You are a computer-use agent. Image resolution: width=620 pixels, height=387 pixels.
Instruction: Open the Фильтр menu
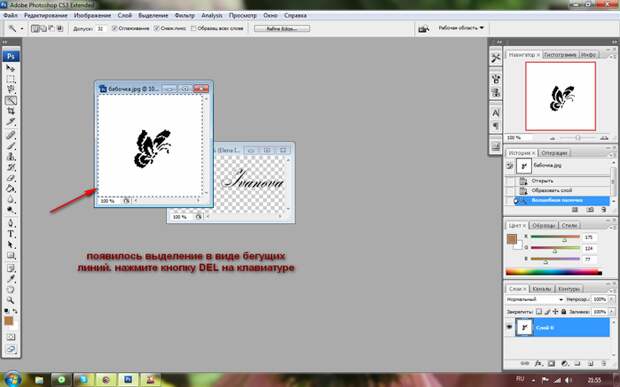[x=185, y=15]
